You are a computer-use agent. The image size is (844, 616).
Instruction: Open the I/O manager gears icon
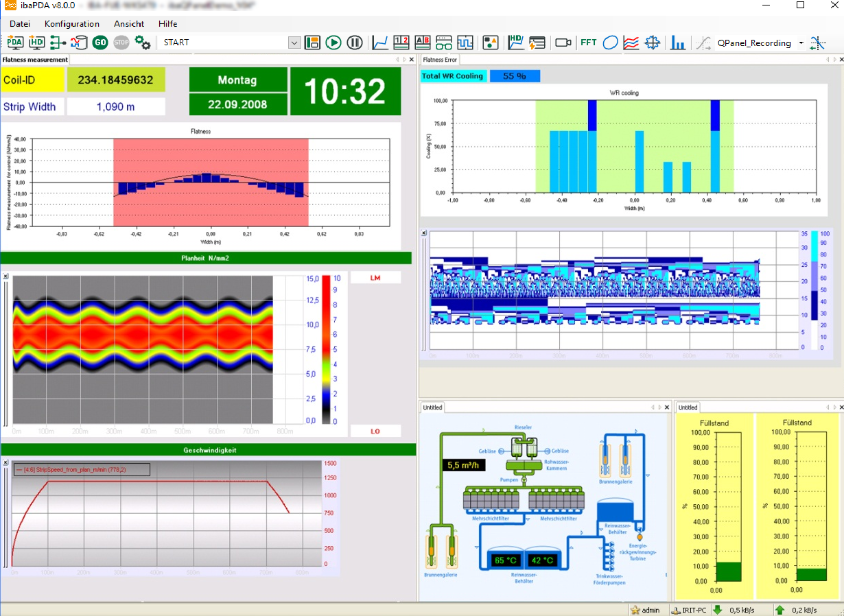point(143,43)
